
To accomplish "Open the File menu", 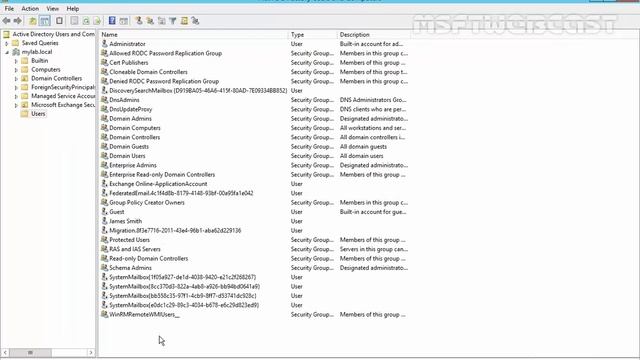I will [9, 9].
